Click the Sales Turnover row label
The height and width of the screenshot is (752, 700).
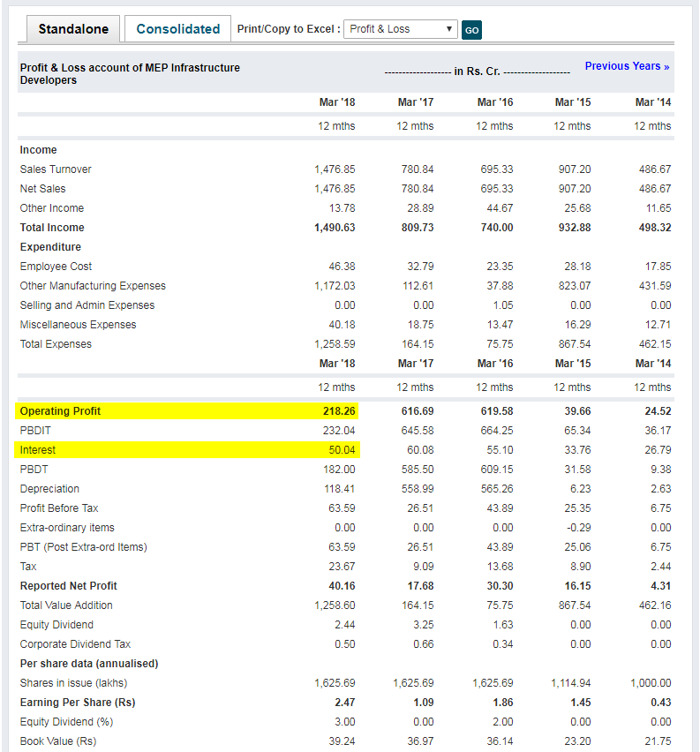click(x=56, y=169)
